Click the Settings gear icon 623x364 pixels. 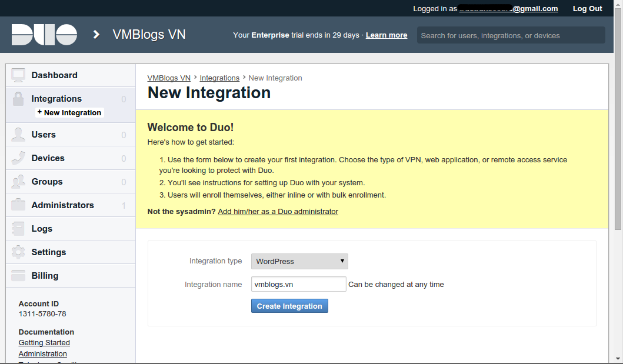18,252
